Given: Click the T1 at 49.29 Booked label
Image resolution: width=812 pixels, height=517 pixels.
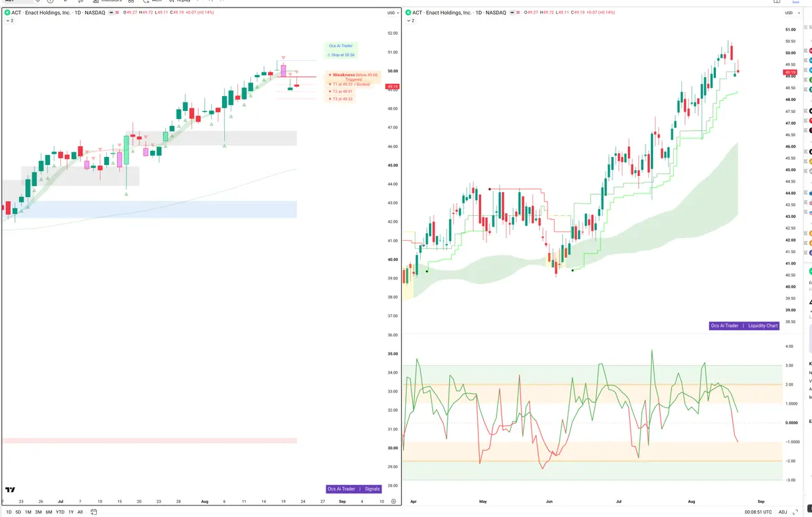Looking at the screenshot, I should (x=349, y=85).
